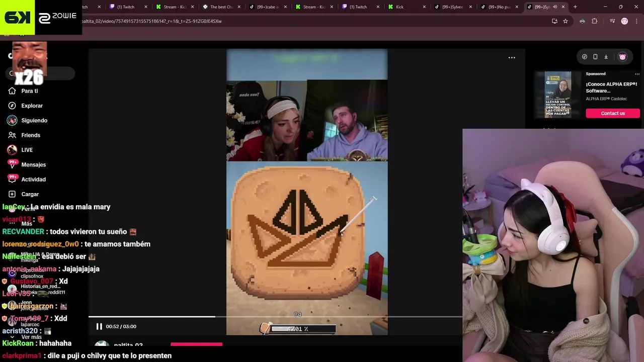Open the ¡Conoce ALPHA ERP®! ad title
This screenshot has height=362, width=644.
pyautogui.click(x=611, y=87)
